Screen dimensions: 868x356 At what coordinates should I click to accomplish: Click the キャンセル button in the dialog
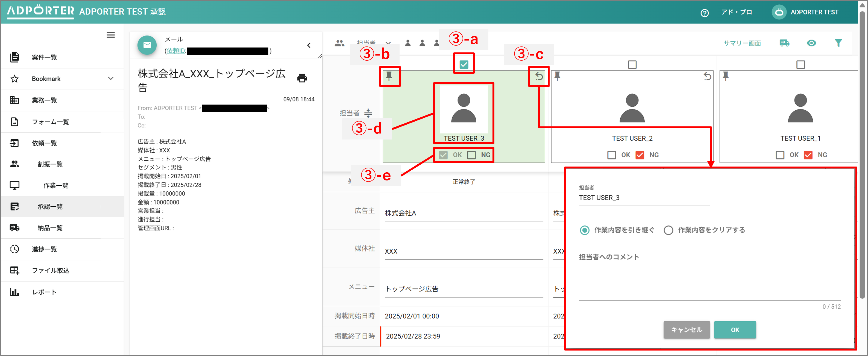point(686,330)
